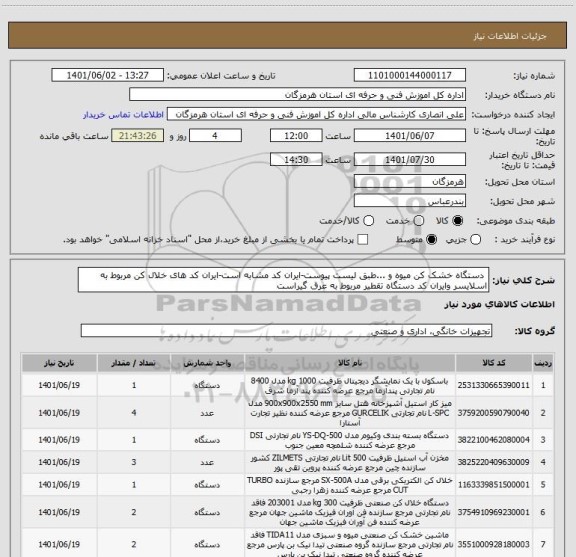Click the باسکول 1000 kg item name
This screenshot has width=576, height=557.
tap(350, 385)
